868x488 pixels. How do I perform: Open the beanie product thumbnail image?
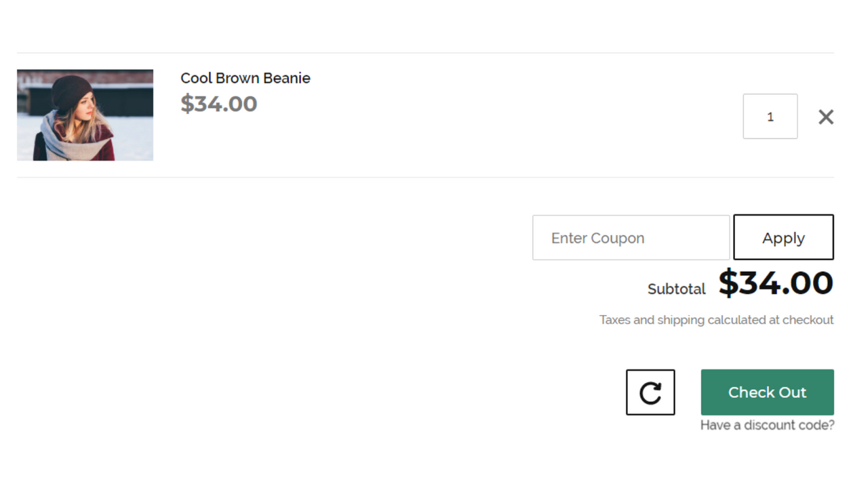[x=85, y=115]
